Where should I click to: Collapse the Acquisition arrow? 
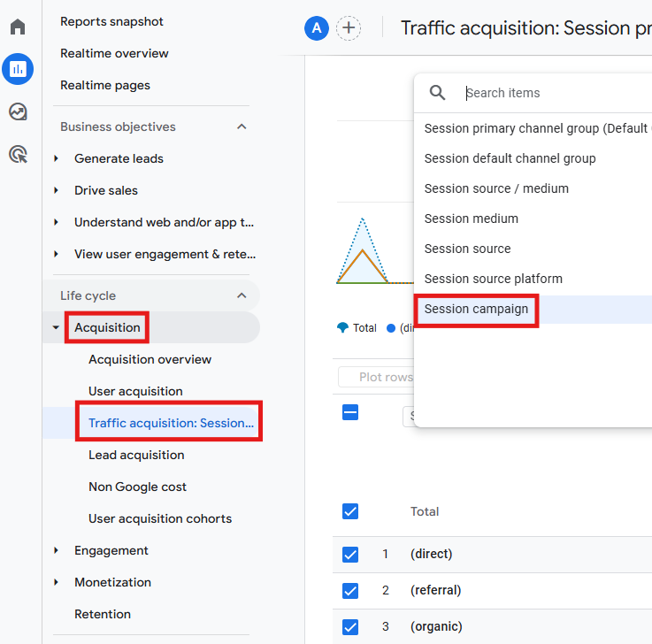(56, 327)
